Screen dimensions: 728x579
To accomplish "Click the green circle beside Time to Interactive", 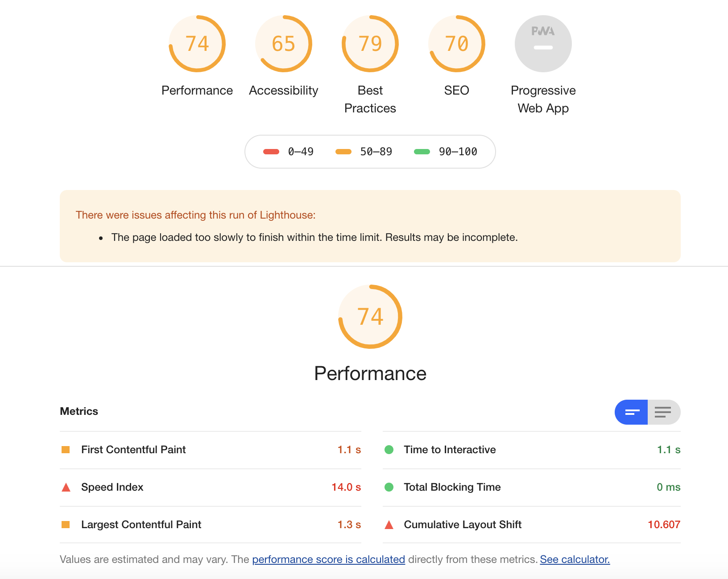I will click(389, 450).
